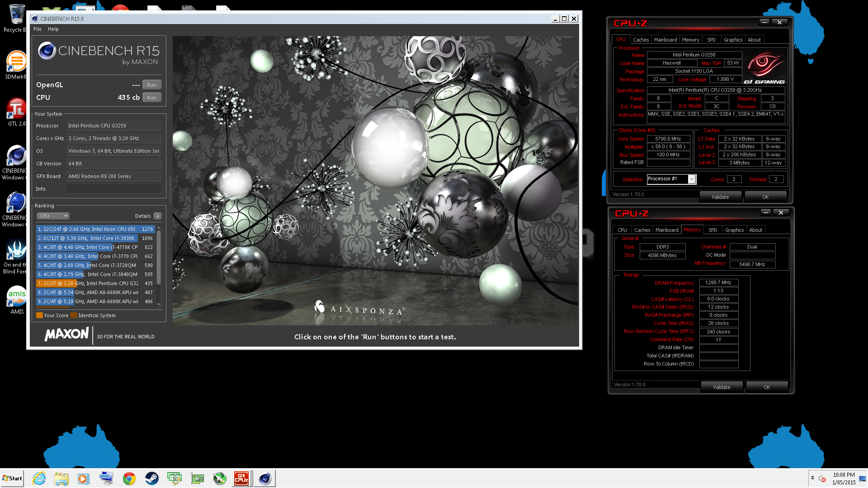Select ranking row Core i7-4770K 822
The height and width of the screenshot is (488, 868).
point(96,247)
